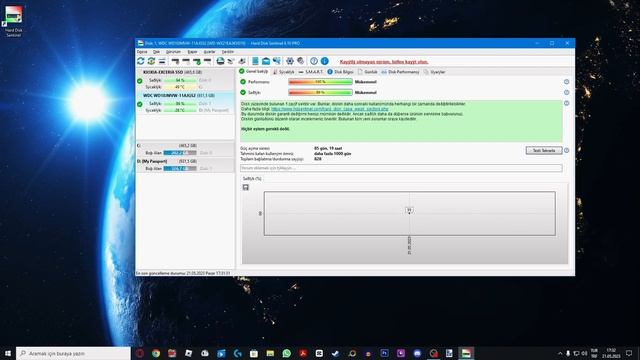640x360 pixels.
Task: Click the data point marker on health graph
Action: tap(409, 211)
